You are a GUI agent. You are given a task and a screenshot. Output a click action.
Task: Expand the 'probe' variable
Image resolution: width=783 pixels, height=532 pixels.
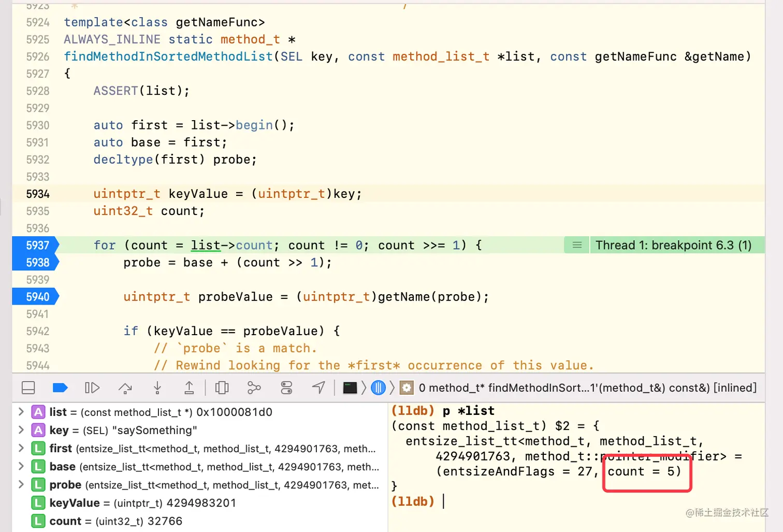point(21,484)
